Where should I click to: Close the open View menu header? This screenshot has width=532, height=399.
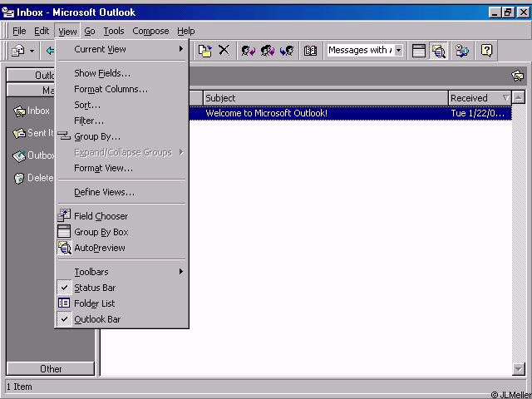[x=67, y=32]
